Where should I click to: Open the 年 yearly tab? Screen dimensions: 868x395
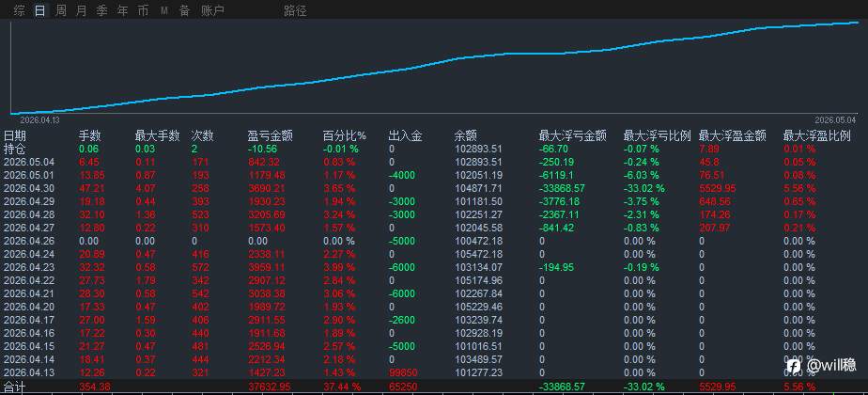(x=122, y=10)
